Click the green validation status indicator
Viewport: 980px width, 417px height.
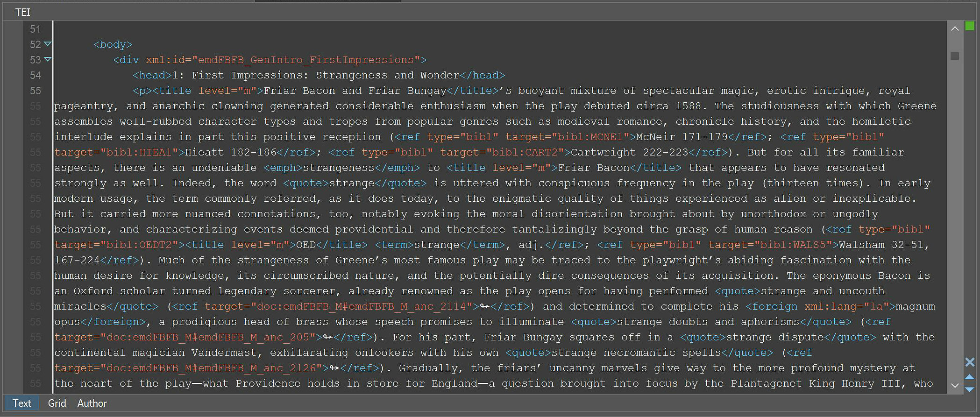(x=970, y=26)
